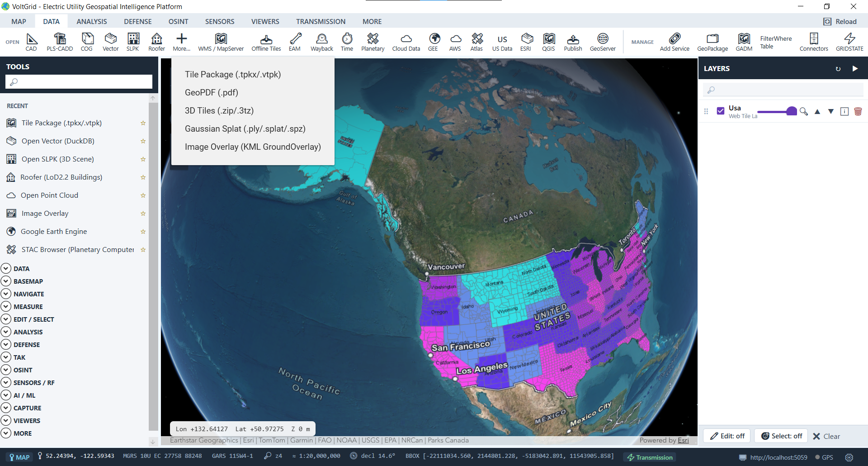Open the CAD file tool
This screenshot has height=466, width=868.
31,42
